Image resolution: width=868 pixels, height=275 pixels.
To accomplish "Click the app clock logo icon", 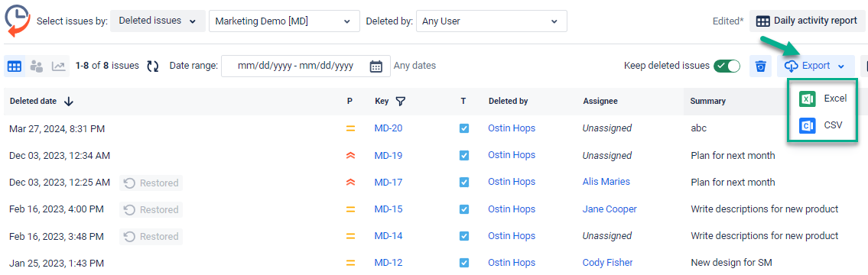I will [17, 21].
